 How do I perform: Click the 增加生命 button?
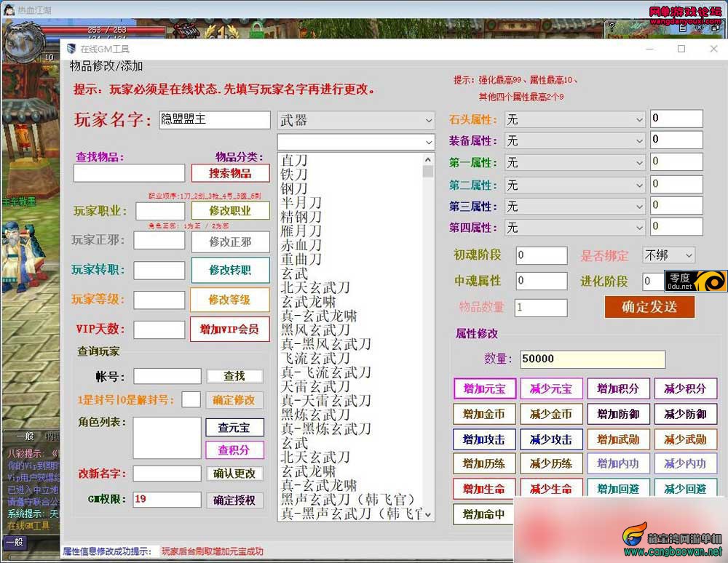tap(484, 489)
